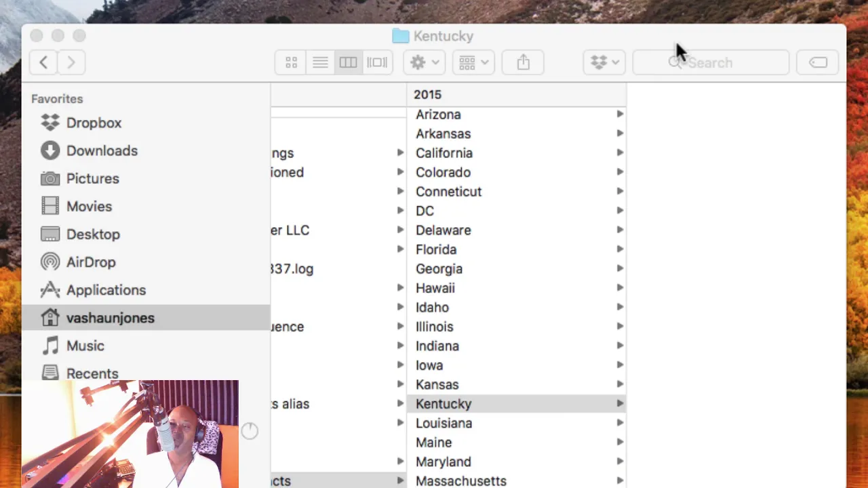Click the webcam video overlay thumbnail

pos(130,434)
